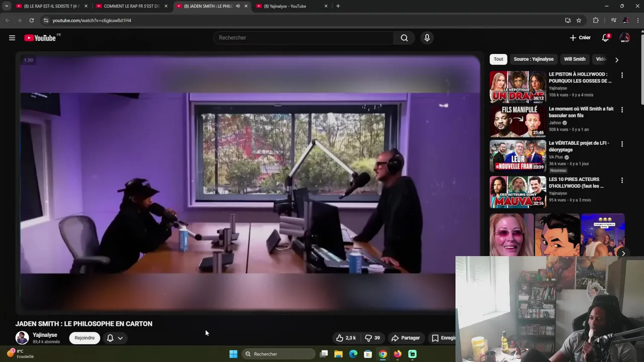Image resolution: width=644 pixels, height=362 pixels.
Task: Dislike the video with thumbs down
Action: point(372,338)
